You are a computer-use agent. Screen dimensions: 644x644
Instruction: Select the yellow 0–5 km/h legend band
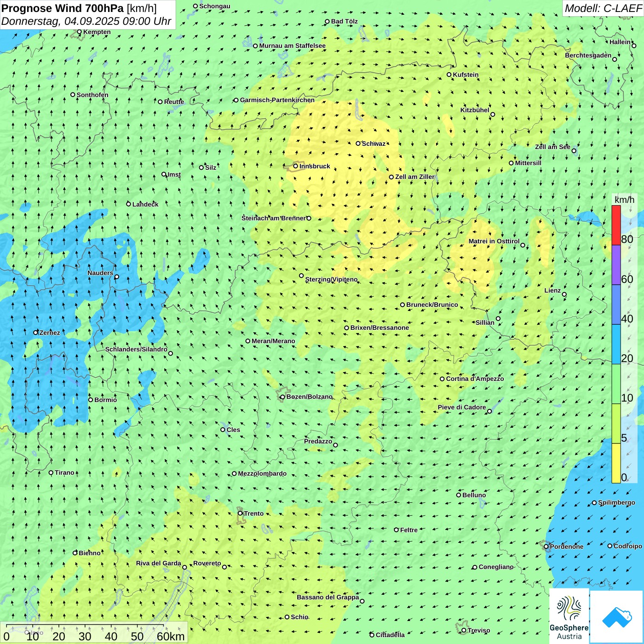(616, 463)
